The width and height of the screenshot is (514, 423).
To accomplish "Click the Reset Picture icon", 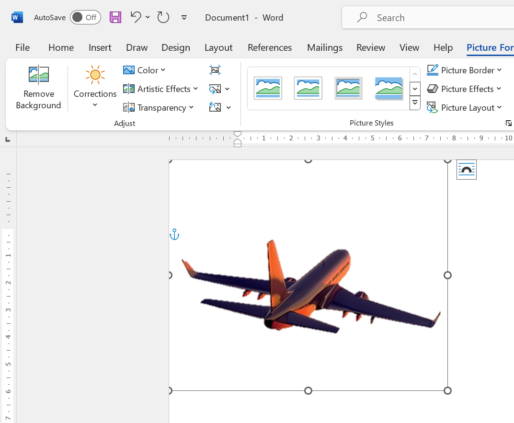I will pyautogui.click(x=215, y=107).
